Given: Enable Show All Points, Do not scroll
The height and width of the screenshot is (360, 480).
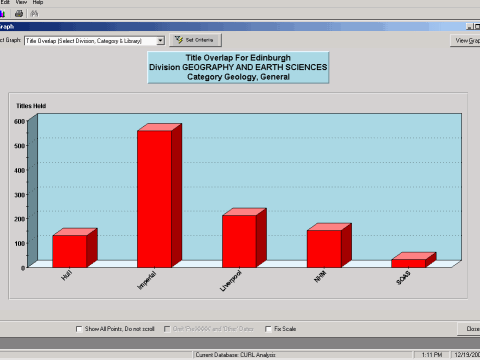Looking at the screenshot, I should (79, 329).
